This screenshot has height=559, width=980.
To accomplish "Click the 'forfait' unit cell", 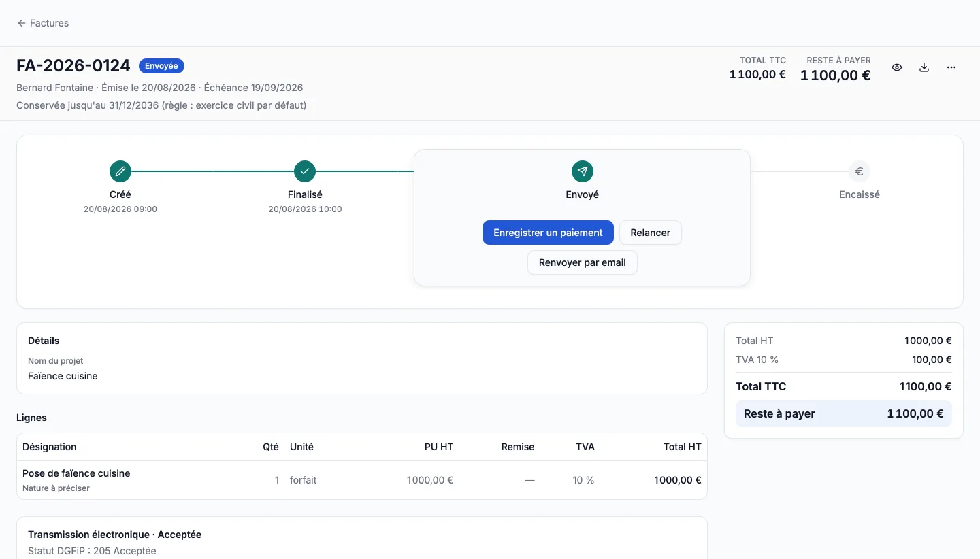I will point(304,480).
